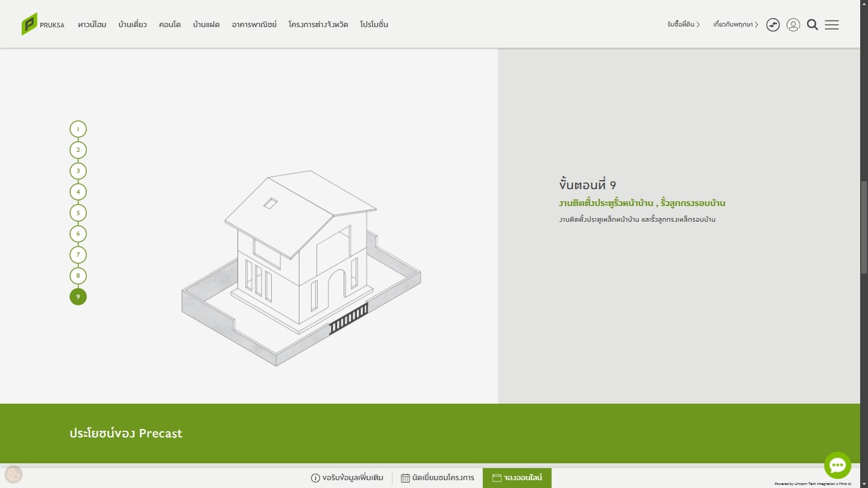Screen dimensions: 868x488
Task: Click ขอรับข้อมูลเพิ่มเติม link
Action: click(347, 478)
